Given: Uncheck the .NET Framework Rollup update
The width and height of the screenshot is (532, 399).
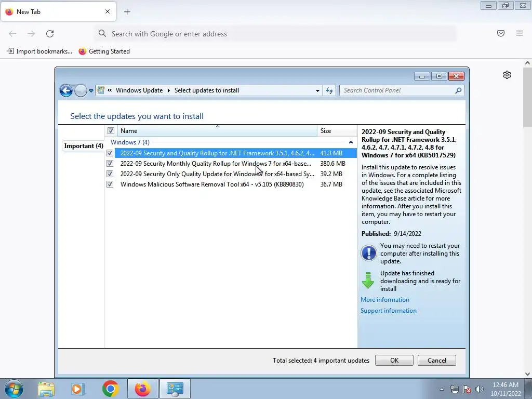Looking at the screenshot, I should click(110, 153).
